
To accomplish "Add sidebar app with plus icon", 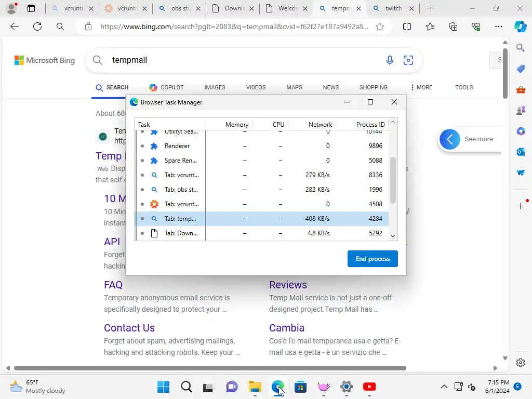I will click(x=521, y=206).
